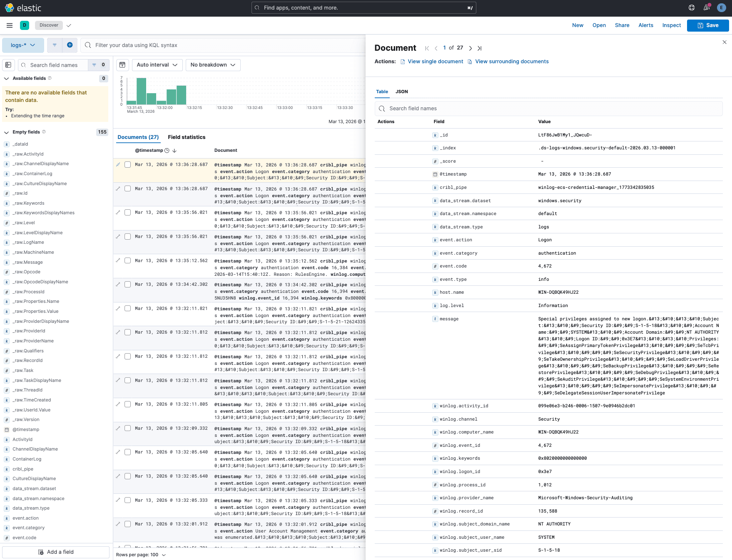Open the logs-* data view selector
Viewport: 732px width, 560px height.
pyautogui.click(x=23, y=45)
